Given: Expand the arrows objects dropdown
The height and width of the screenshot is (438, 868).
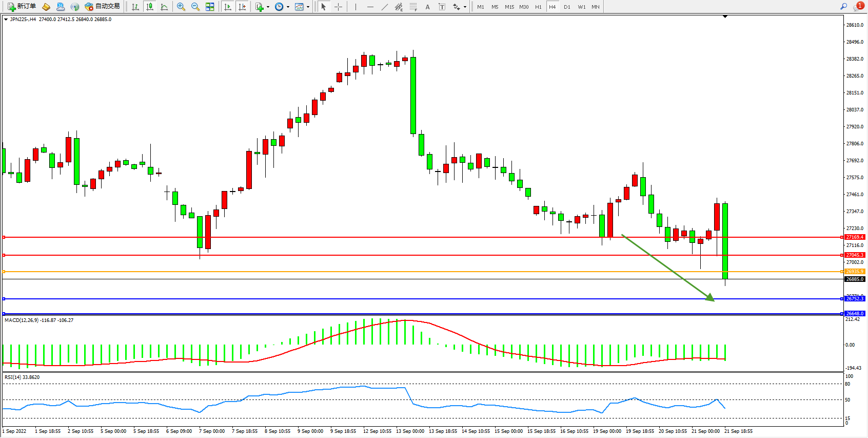Looking at the screenshot, I should [x=465, y=7].
